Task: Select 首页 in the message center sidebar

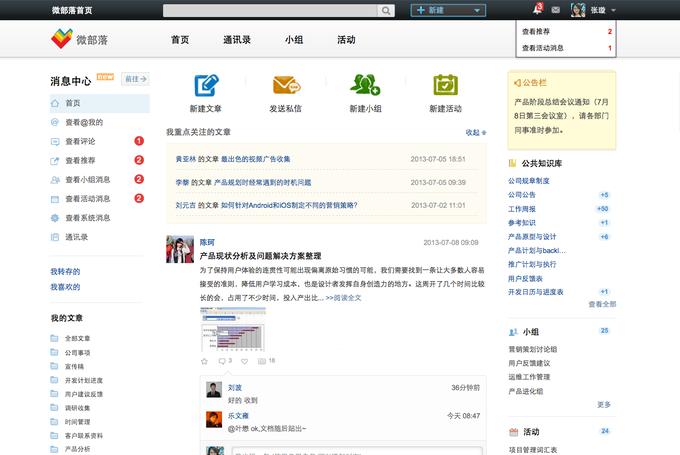Action: coord(100,103)
